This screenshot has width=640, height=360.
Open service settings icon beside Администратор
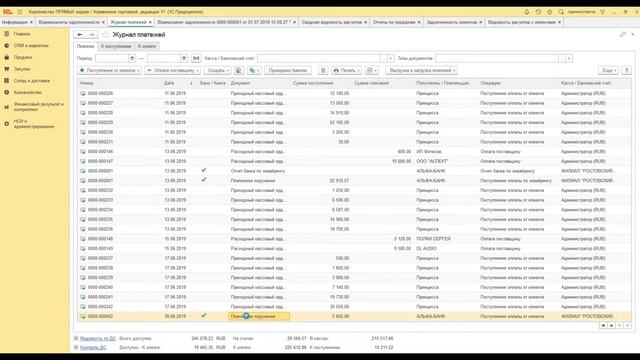tap(602, 12)
